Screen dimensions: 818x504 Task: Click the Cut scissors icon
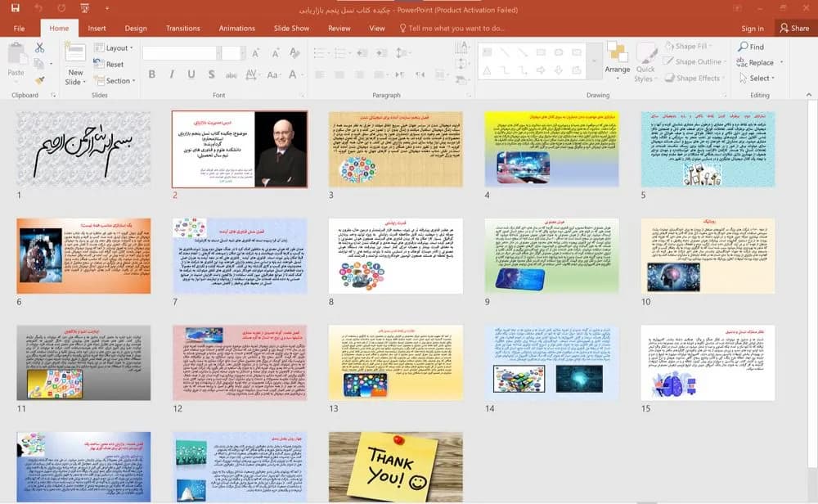tap(39, 47)
